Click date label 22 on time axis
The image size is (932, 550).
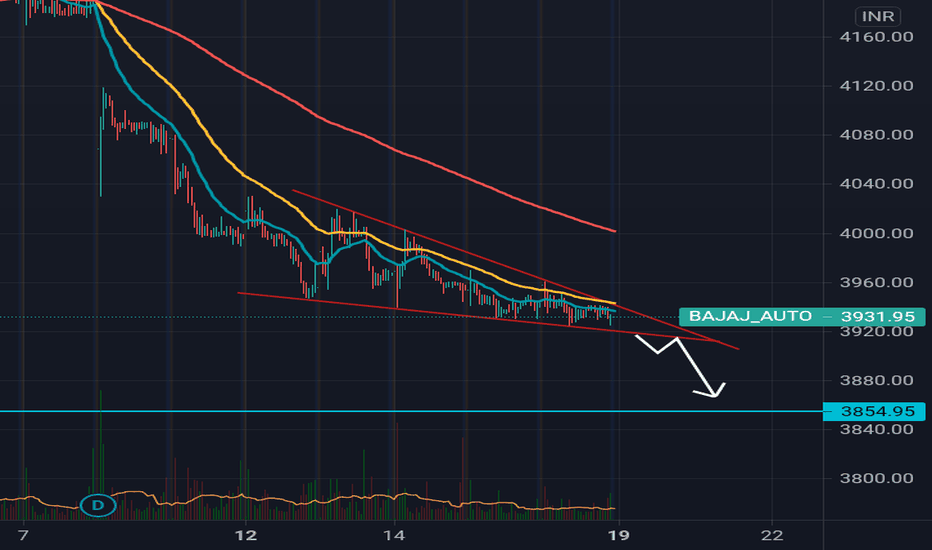[772, 535]
